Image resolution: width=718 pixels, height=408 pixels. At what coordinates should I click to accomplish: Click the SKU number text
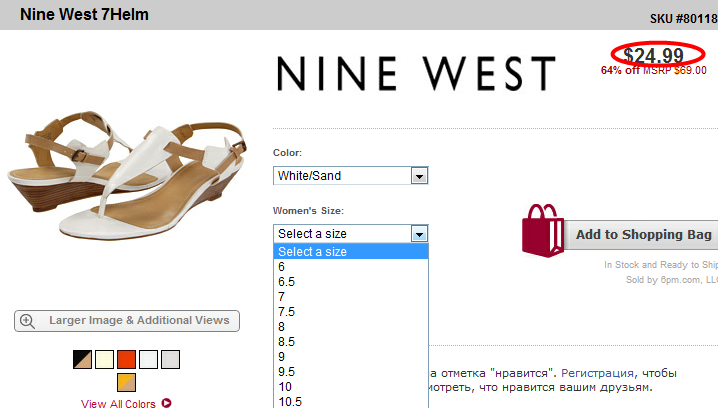click(684, 19)
